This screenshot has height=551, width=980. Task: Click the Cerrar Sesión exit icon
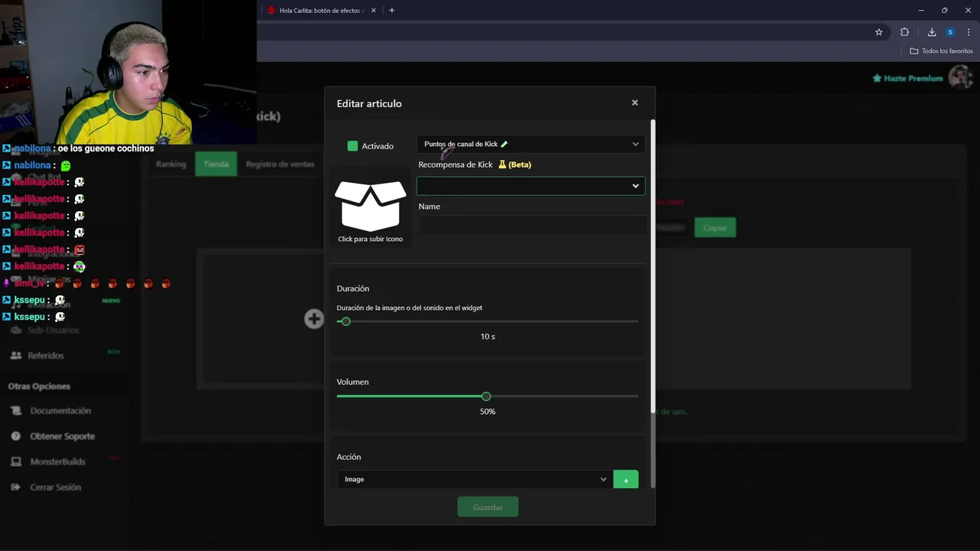(x=16, y=487)
